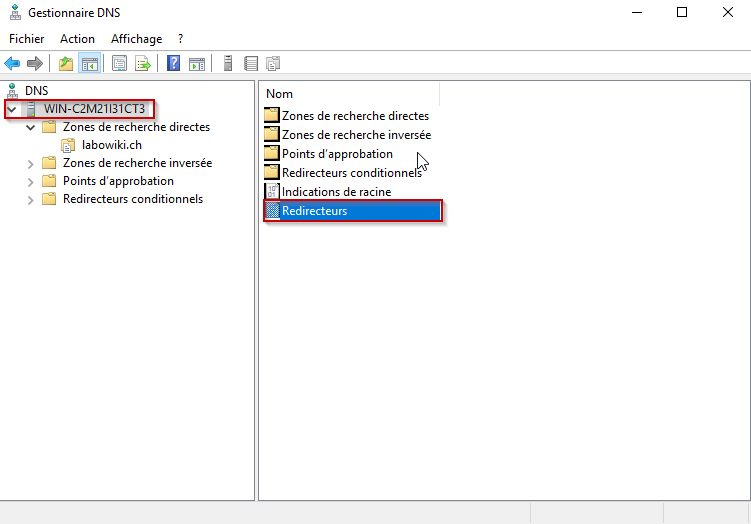Click the Redirecteurs icon in list
751x524 pixels.
click(x=272, y=211)
